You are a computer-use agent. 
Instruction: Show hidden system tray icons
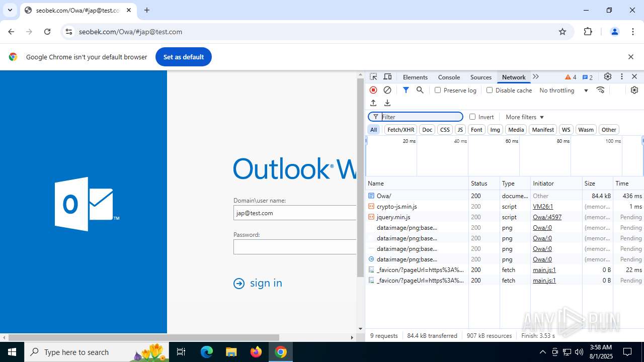coord(542,352)
